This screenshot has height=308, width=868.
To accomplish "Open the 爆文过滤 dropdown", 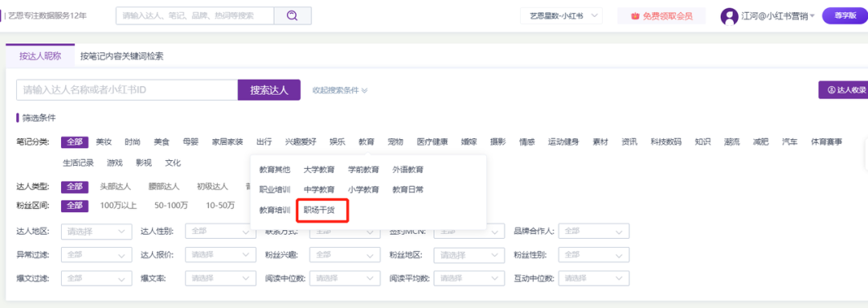I will click(x=96, y=277).
